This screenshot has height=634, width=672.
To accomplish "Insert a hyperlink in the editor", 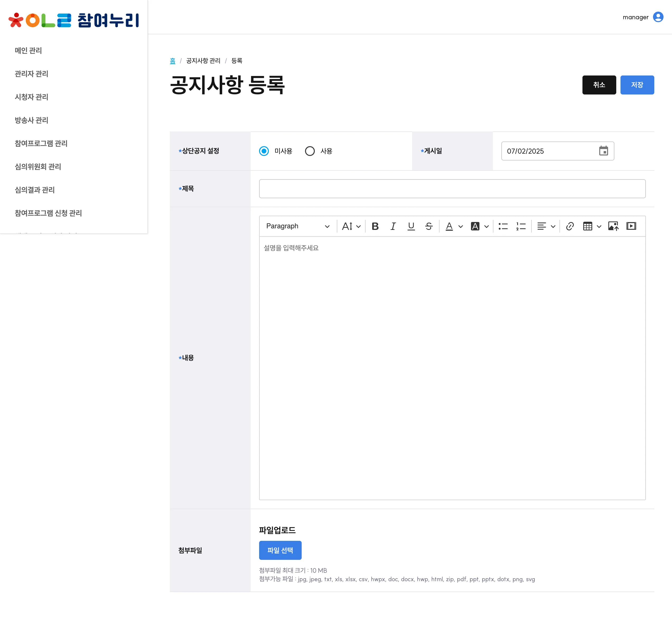I will 570,226.
